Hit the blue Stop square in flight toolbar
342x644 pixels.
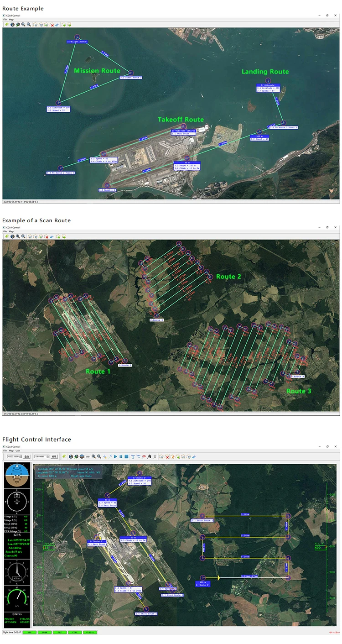pyautogui.click(x=126, y=456)
